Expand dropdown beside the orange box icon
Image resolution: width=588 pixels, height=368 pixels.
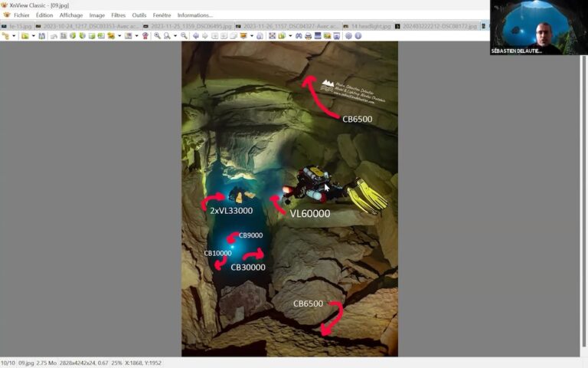click(x=252, y=36)
